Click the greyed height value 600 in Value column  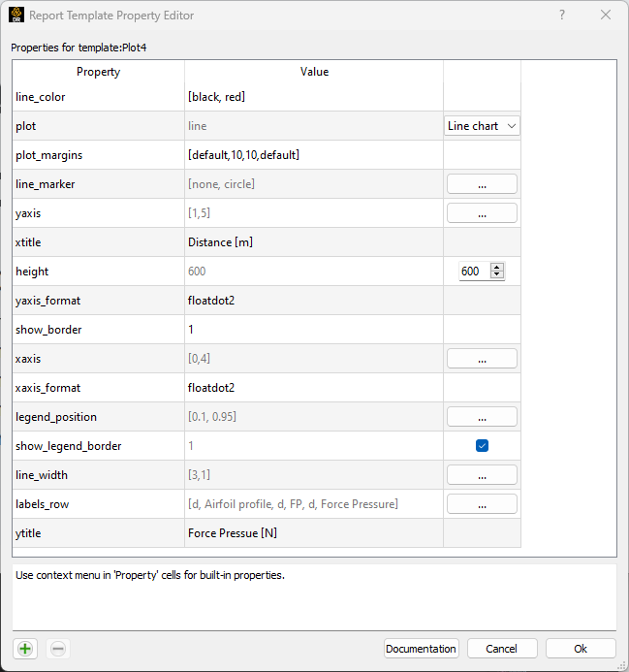tap(314, 272)
